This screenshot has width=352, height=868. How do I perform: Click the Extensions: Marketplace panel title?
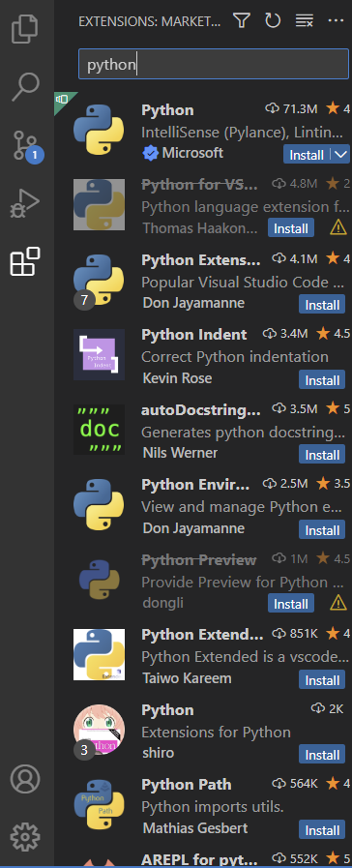pyautogui.click(x=150, y=21)
